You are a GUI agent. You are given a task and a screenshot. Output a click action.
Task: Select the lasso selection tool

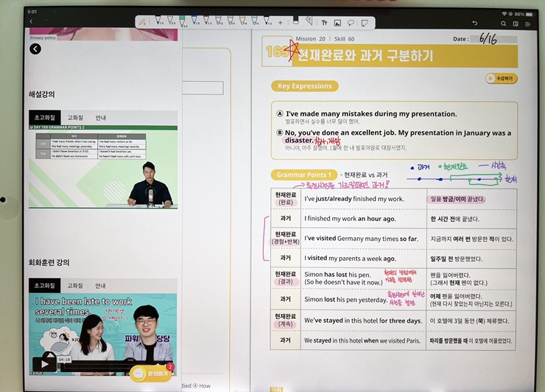click(351, 23)
